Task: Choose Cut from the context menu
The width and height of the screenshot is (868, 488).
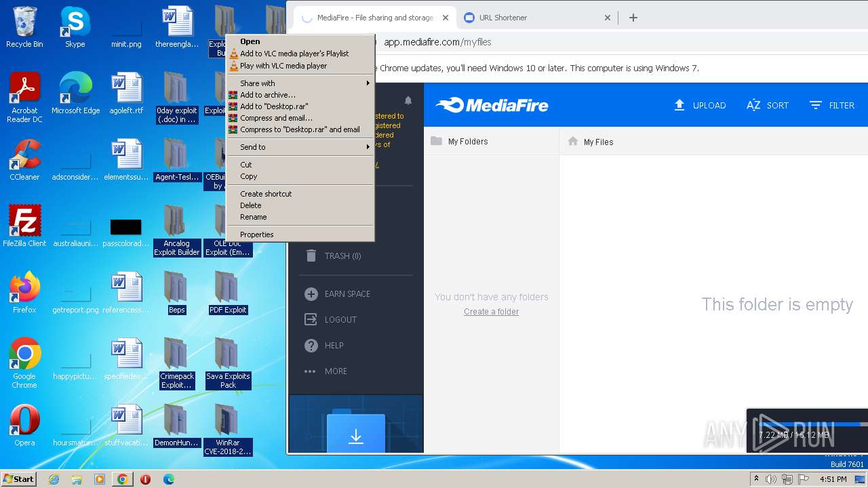Action: (x=300, y=165)
